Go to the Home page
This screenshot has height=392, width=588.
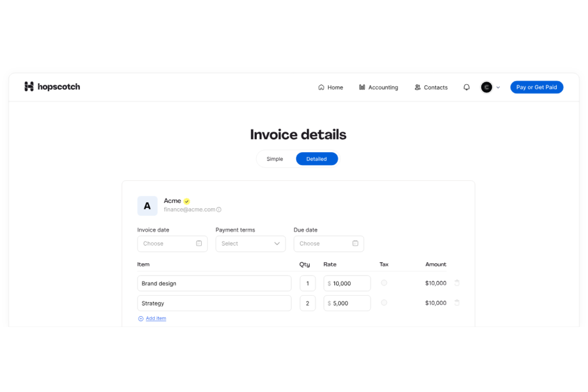click(x=331, y=87)
